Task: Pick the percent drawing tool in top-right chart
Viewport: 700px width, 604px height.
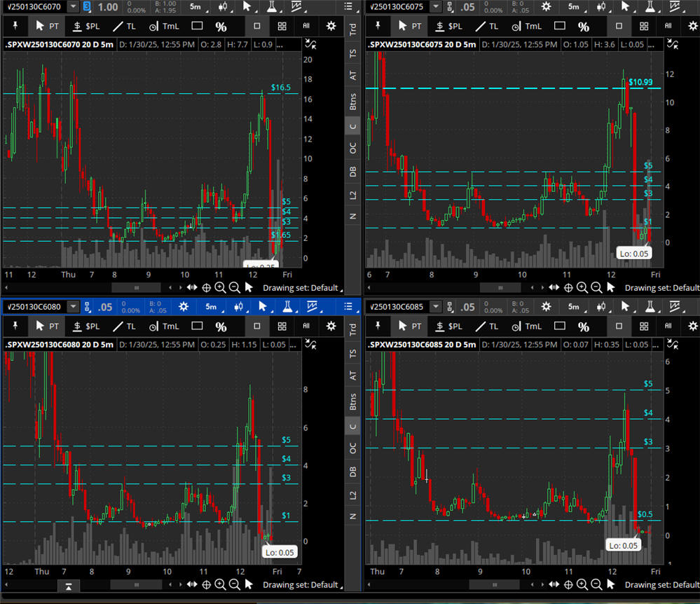Action: point(583,27)
